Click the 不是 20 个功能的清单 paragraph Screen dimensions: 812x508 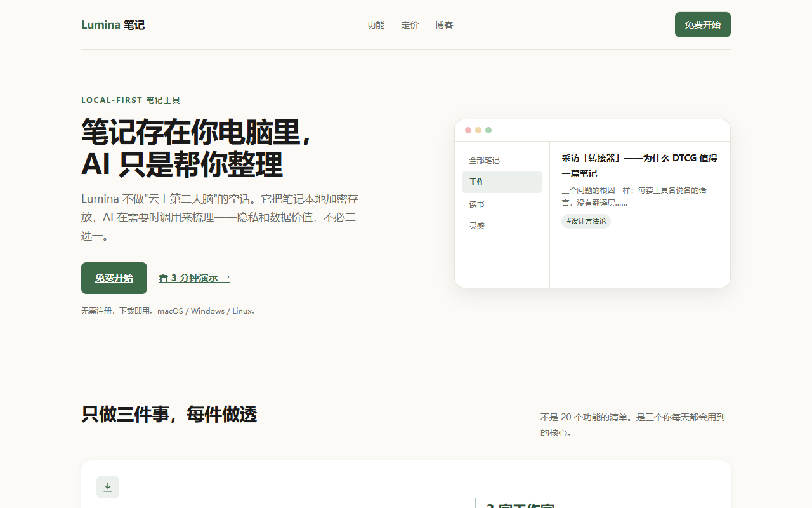pos(633,425)
